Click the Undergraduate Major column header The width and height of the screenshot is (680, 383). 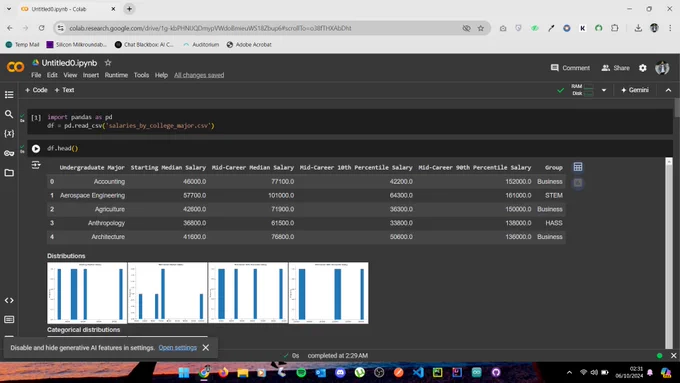pos(92,167)
